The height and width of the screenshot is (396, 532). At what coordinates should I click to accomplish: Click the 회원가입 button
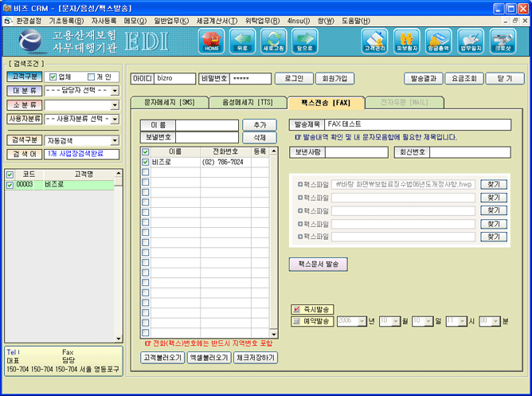click(334, 78)
